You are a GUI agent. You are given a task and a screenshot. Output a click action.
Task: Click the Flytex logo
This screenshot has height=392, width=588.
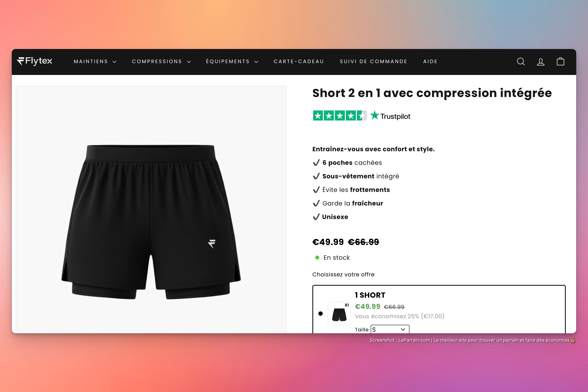34,61
